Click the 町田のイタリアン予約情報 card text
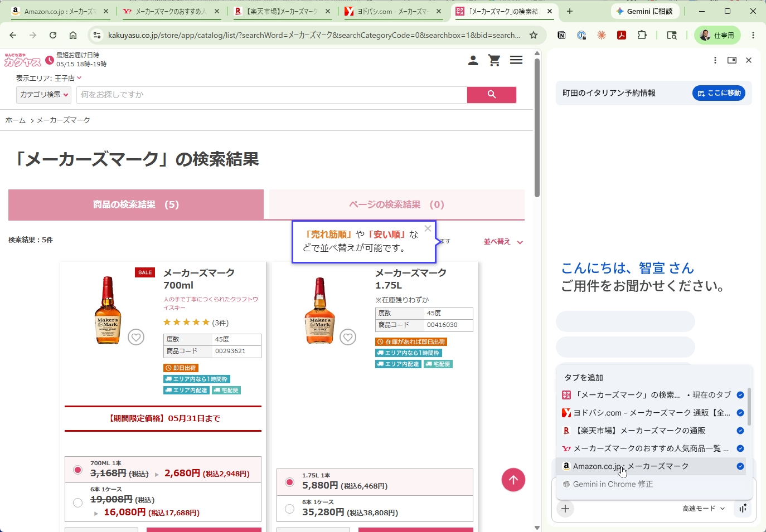This screenshot has width=766, height=532. point(609,93)
